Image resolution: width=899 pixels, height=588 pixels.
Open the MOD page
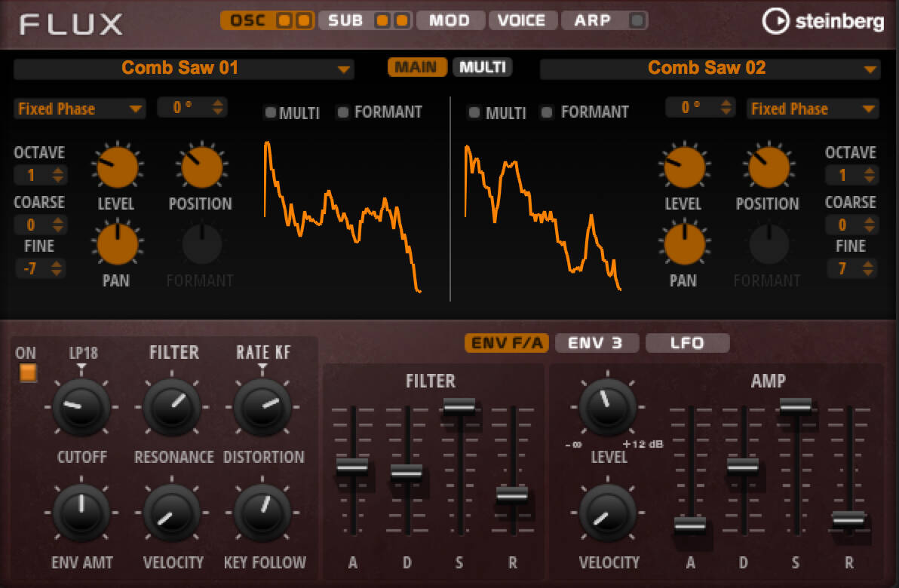coord(450,20)
